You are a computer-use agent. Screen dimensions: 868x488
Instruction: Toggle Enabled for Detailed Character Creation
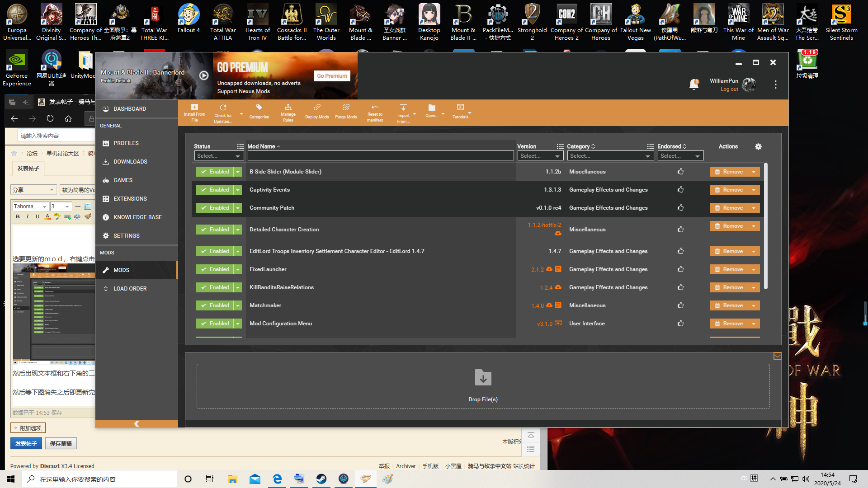pyautogui.click(x=215, y=230)
